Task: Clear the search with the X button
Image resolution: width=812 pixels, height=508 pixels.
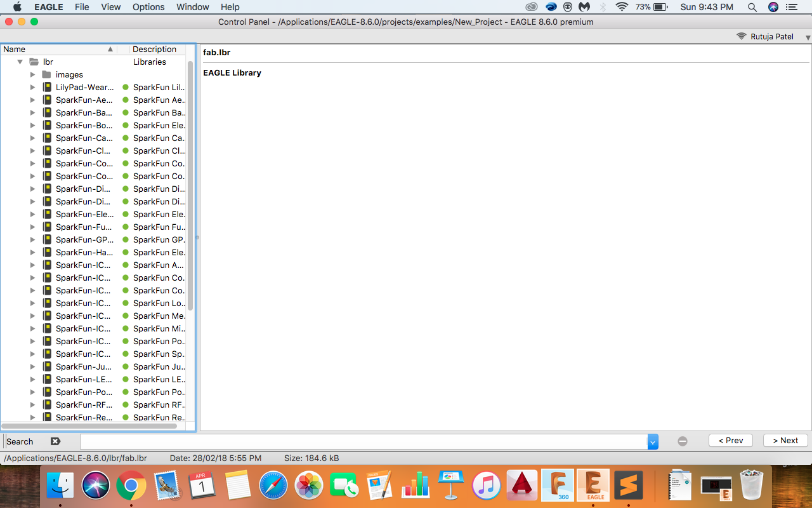Action: click(55, 441)
